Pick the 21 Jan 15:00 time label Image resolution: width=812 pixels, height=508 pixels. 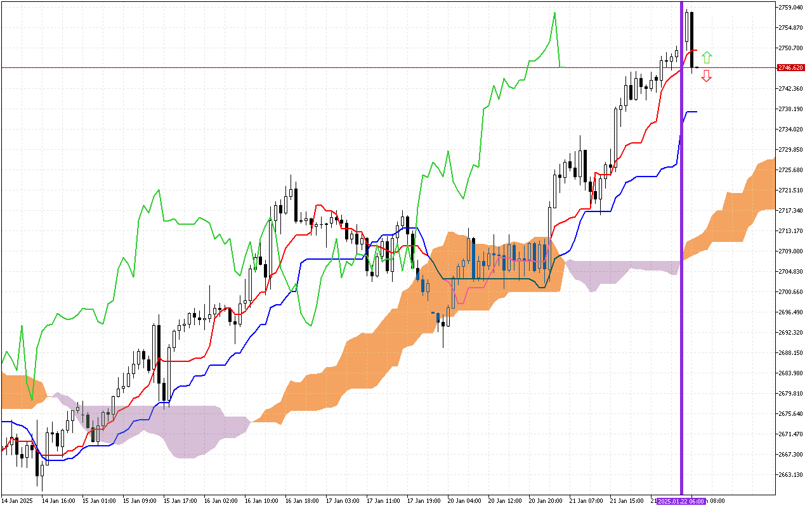click(627, 501)
